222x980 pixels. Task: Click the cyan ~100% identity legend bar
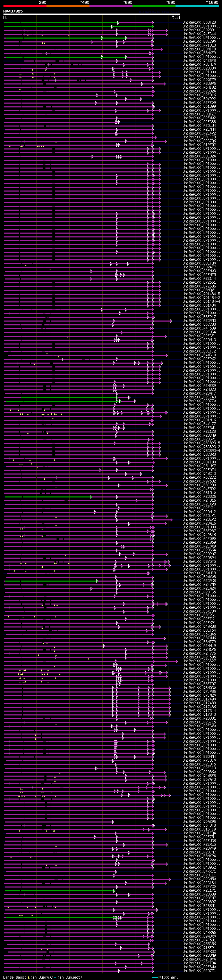coord(197,6)
